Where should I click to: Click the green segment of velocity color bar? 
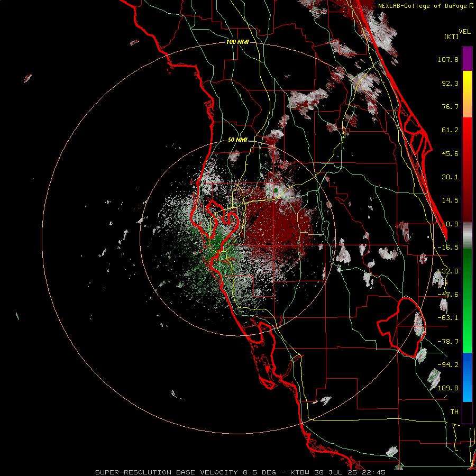(x=467, y=300)
